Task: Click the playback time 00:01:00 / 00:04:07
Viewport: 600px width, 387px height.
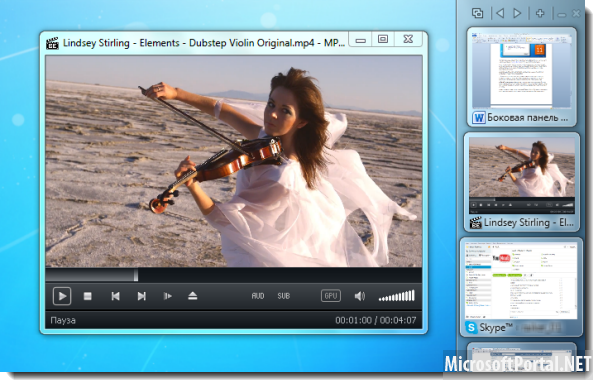Action: click(376, 320)
